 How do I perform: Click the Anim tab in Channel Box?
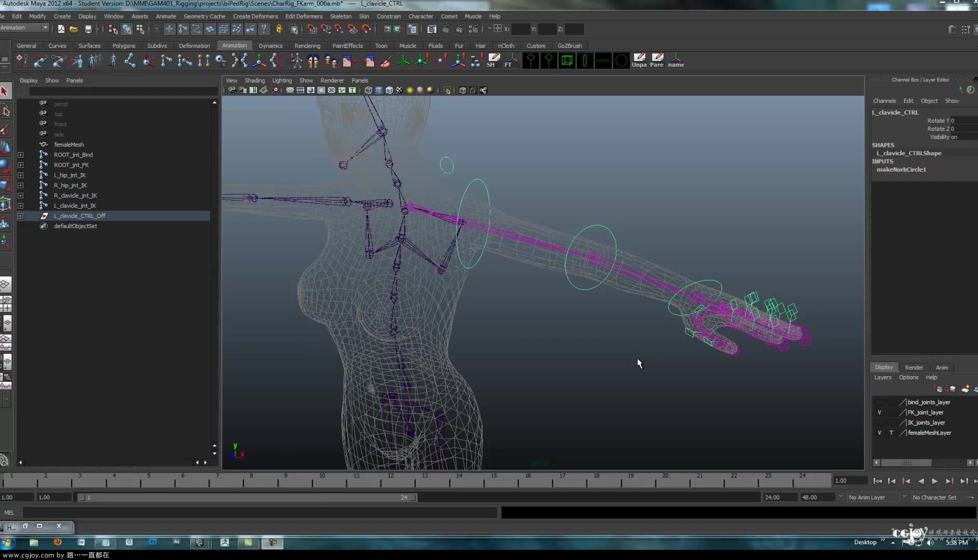[x=942, y=367]
